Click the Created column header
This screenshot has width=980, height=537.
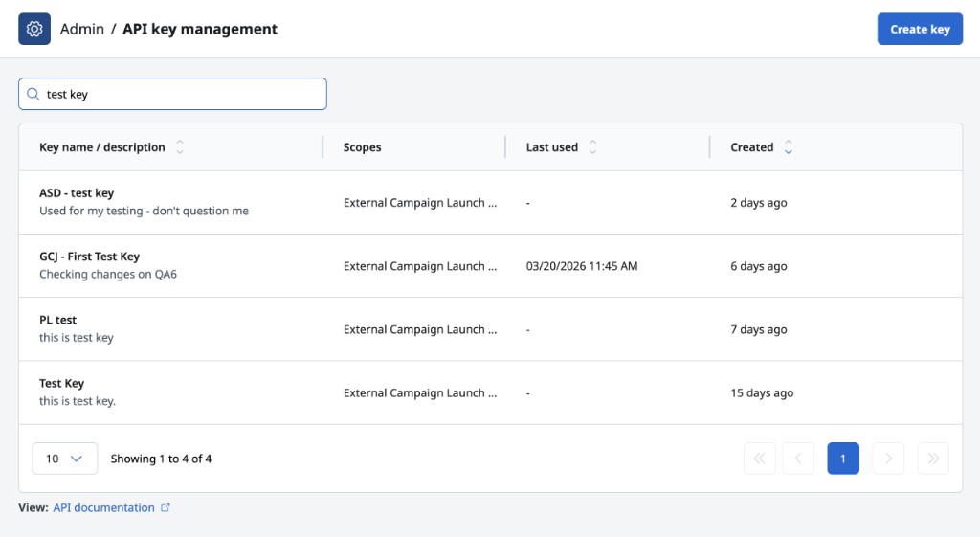tap(752, 146)
